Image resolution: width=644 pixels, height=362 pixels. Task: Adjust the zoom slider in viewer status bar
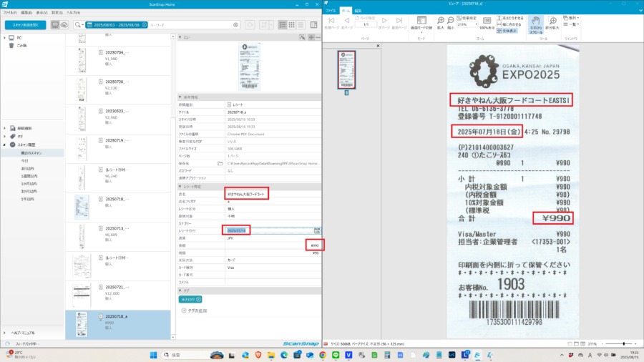[x=623, y=344]
